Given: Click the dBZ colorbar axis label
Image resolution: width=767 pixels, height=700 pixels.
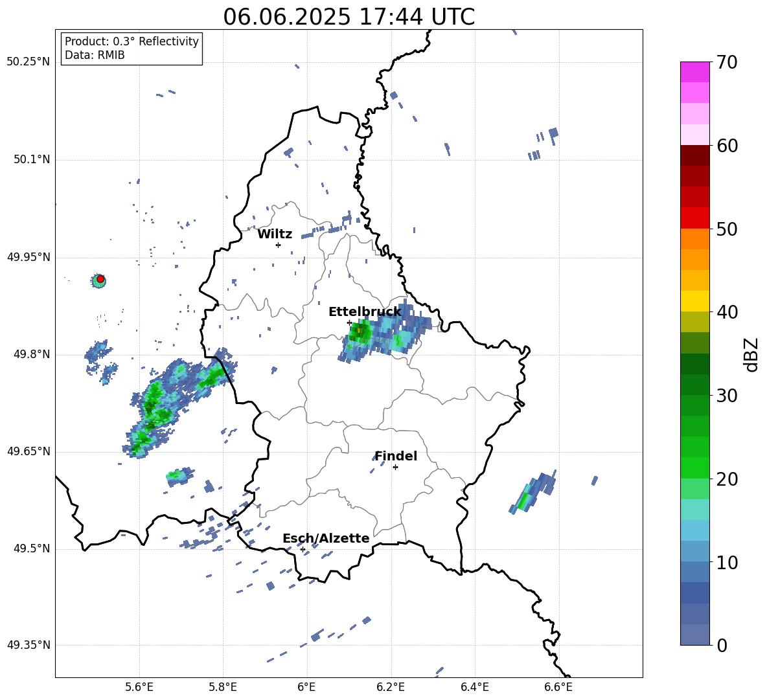Looking at the screenshot, I should (x=752, y=355).
